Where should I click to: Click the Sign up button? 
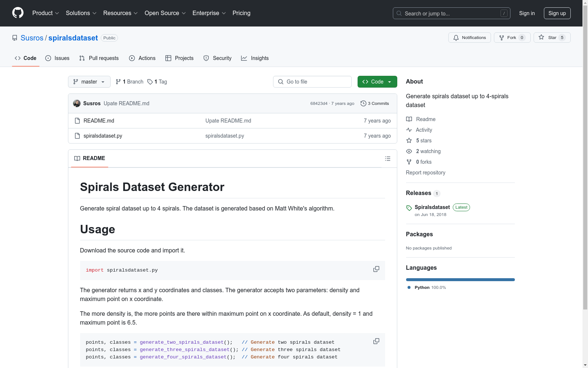[557, 13]
